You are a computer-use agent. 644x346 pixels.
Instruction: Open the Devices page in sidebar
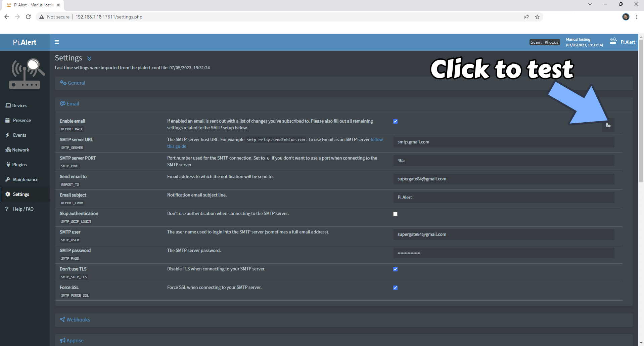tap(19, 105)
